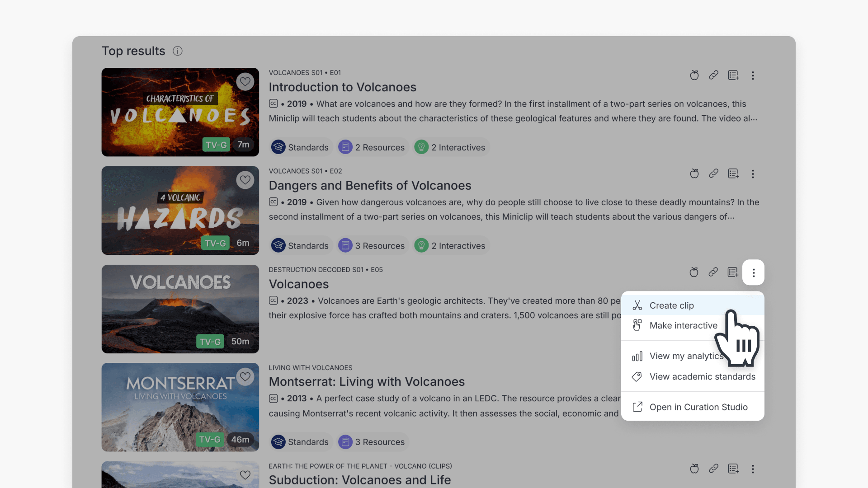Image resolution: width=868 pixels, height=488 pixels.
Task: Copy the link for Introduction to Volcanoes
Action: pos(714,75)
